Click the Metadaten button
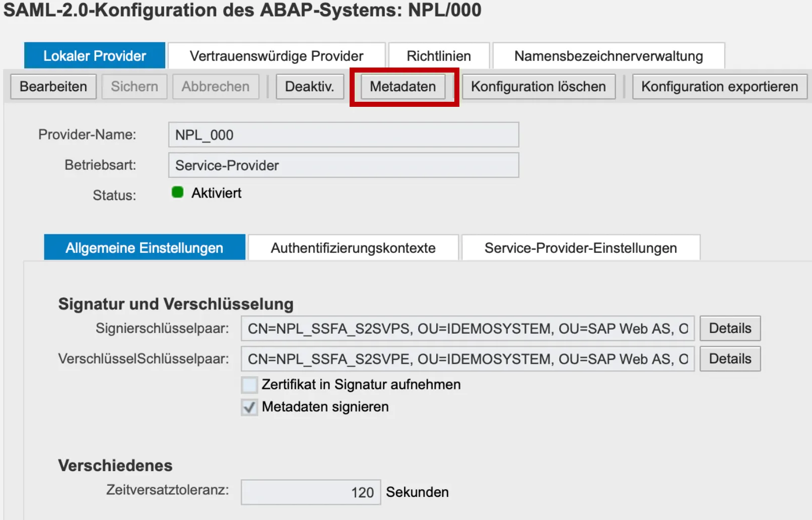This screenshot has height=520, width=812. (x=402, y=87)
